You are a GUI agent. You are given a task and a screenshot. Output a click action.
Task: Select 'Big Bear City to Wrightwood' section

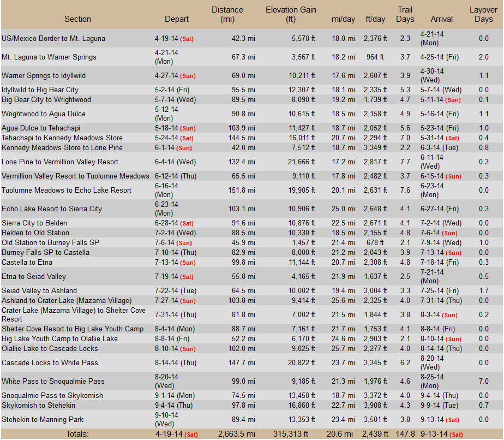coord(46,100)
